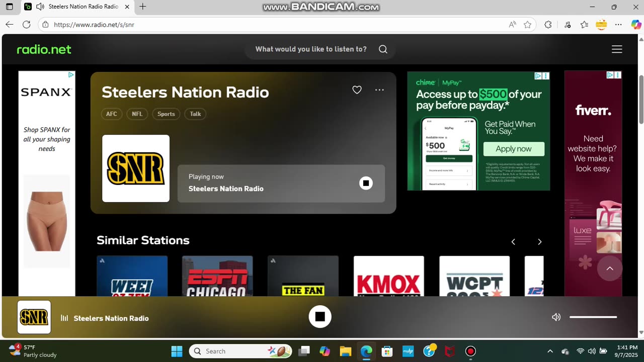The image size is (644, 362).
Task: Open Read aloud icon in address bar
Action: [512, 24]
